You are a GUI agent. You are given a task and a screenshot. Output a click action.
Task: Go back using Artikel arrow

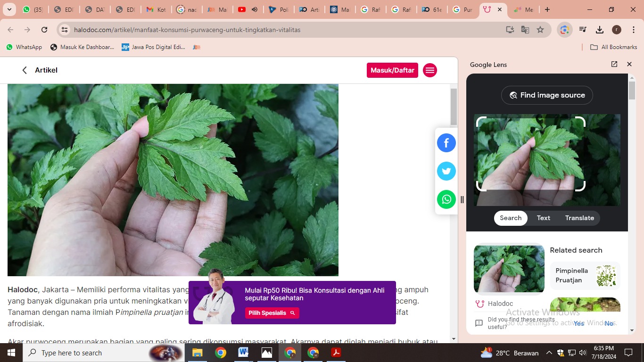pos(25,70)
